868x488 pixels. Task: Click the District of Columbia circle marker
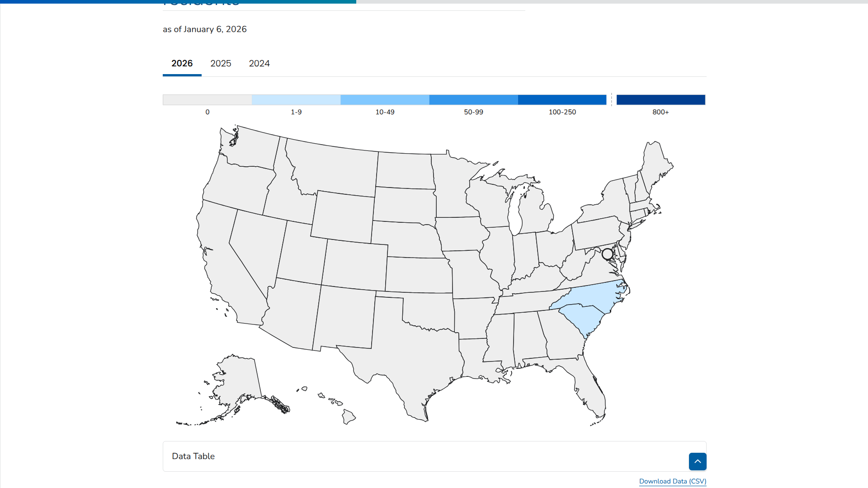(607, 254)
